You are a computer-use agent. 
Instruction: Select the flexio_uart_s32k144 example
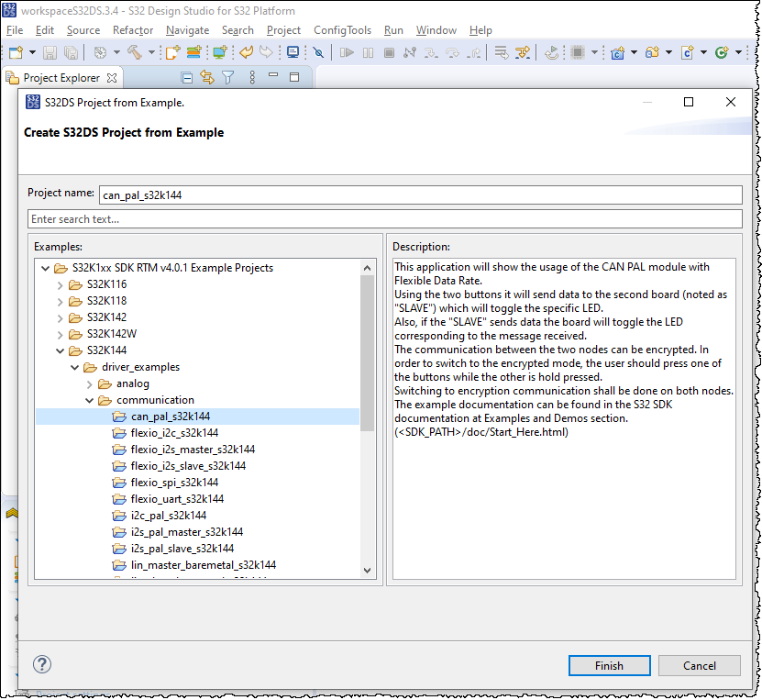pos(177,499)
